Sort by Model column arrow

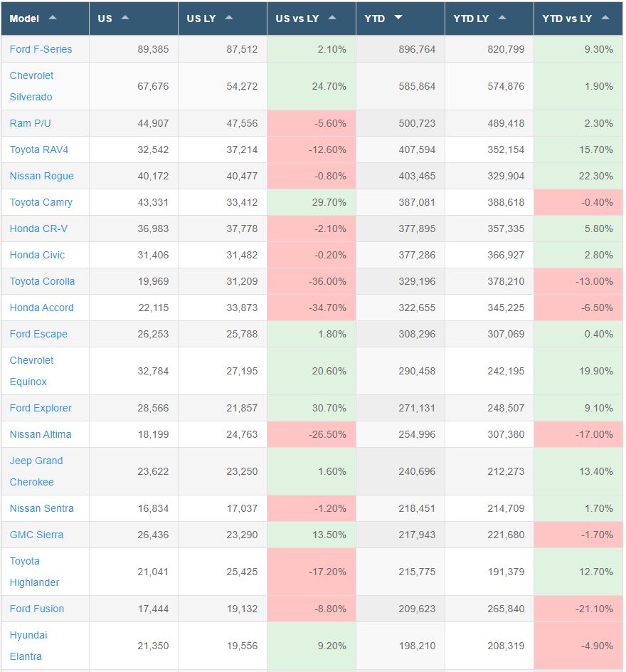click(x=52, y=18)
